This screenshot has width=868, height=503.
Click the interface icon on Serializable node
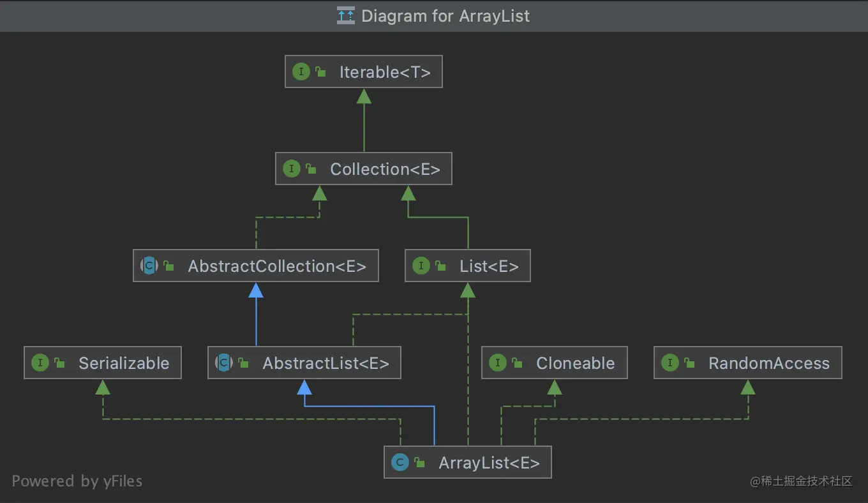(x=40, y=363)
